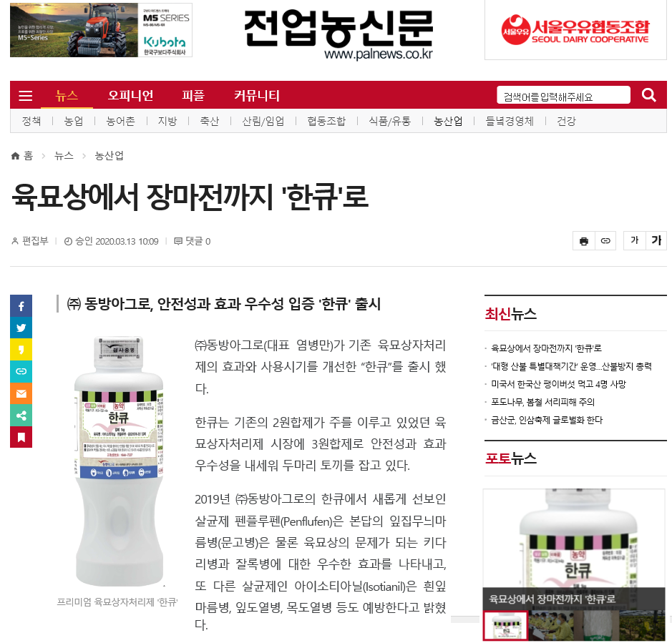Viewport: 672px width, 643px height.
Task: Select 협동조합 subcategory
Action: pos(326,121)
